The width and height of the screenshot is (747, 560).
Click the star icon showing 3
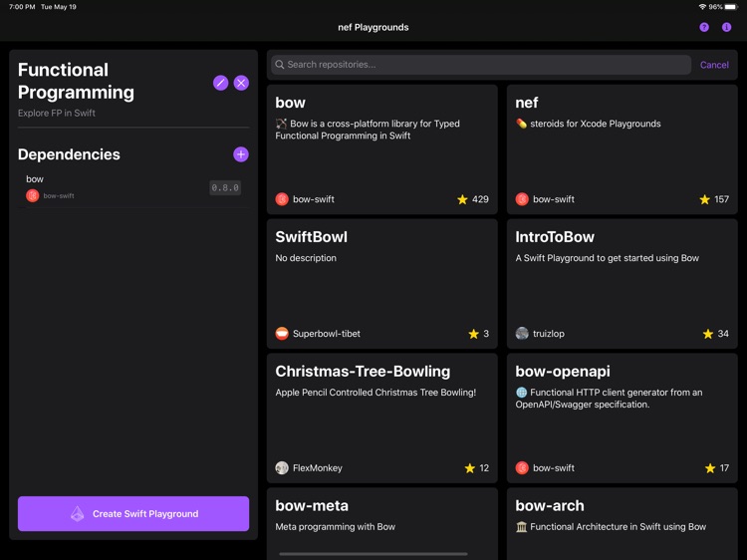point(473,334)
